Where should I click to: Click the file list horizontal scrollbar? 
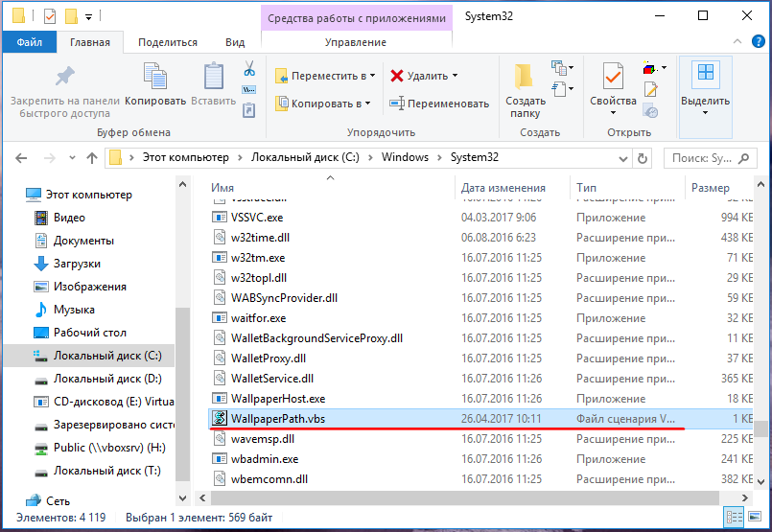click(x=465, y=498)
